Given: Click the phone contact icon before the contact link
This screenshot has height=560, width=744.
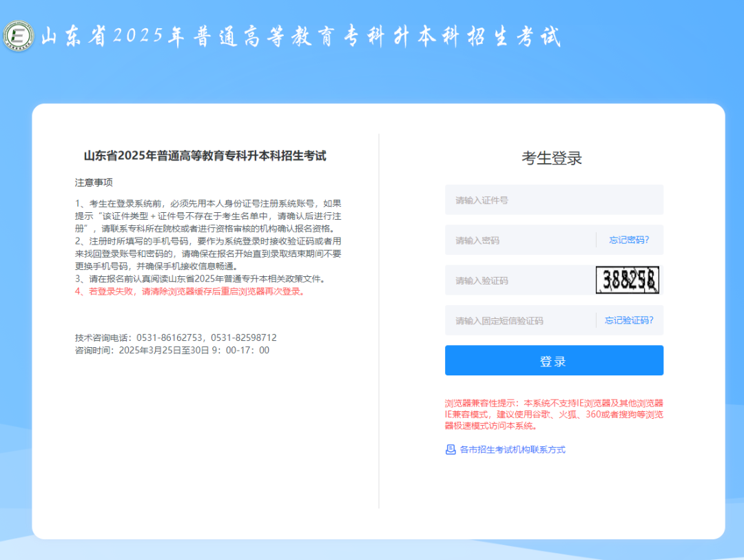Looking at the screenshot, I should point(449,449).
